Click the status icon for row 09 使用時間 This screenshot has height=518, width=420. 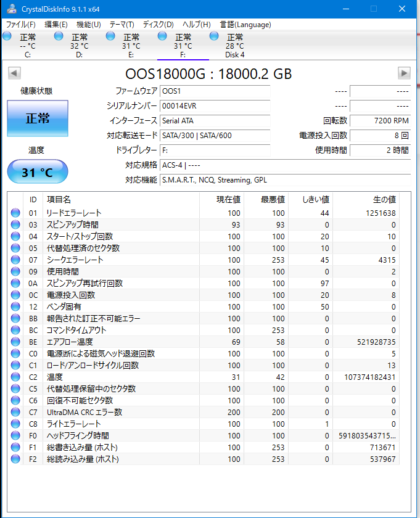click(15, 271)
